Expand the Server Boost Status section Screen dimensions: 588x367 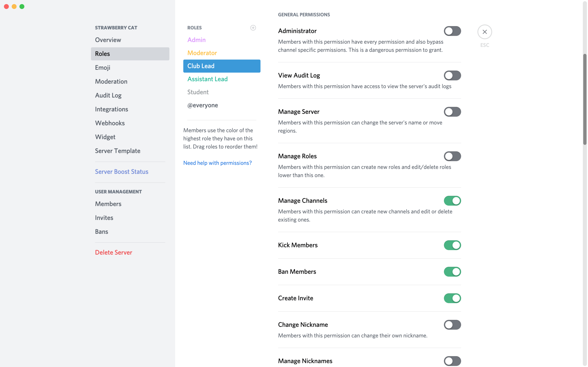tap(121, 171)
